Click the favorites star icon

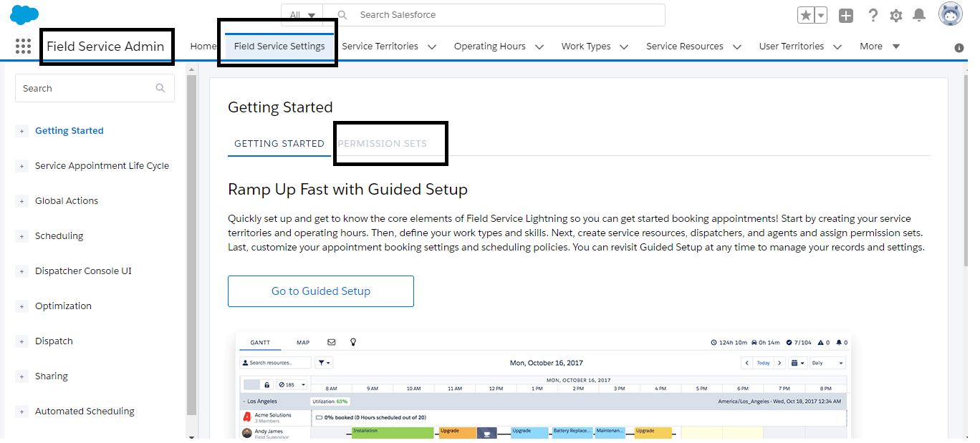click(806, 15)
